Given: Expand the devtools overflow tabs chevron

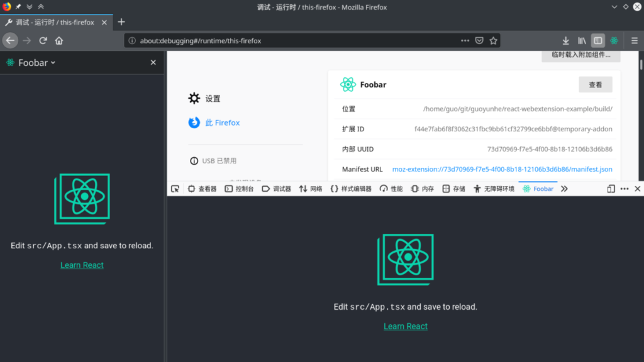Looking at the screenshot, I should 564,189.
